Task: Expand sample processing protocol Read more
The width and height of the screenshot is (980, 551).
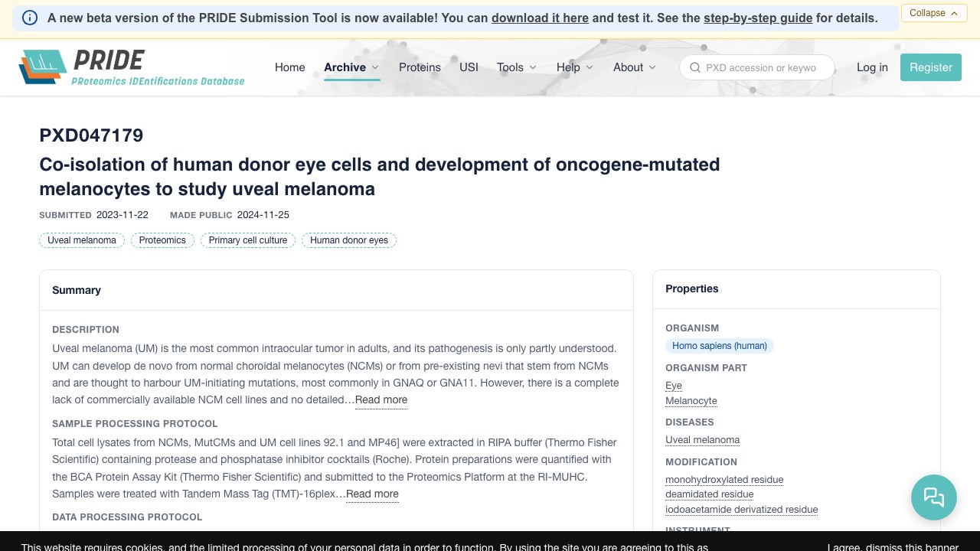Action: click(372, 494)
